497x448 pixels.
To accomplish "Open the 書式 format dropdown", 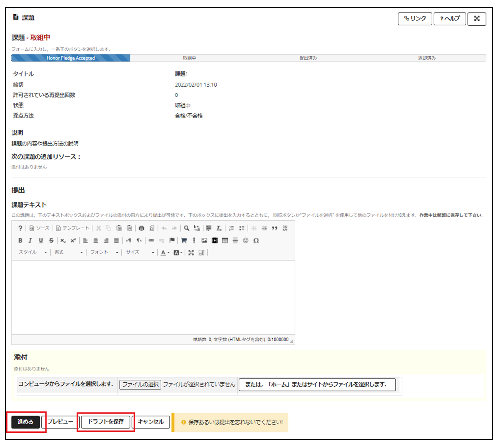I will 68,252.
